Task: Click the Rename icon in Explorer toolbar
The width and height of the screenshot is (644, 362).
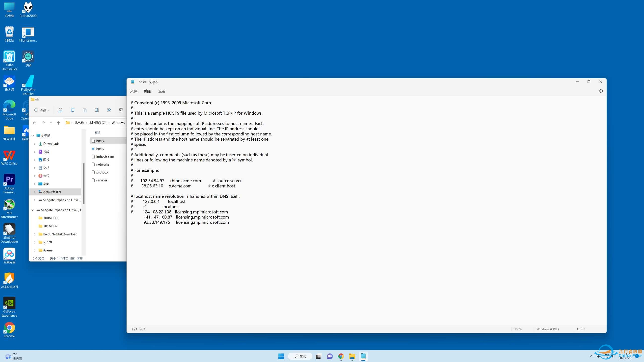Action: [97, 110]
